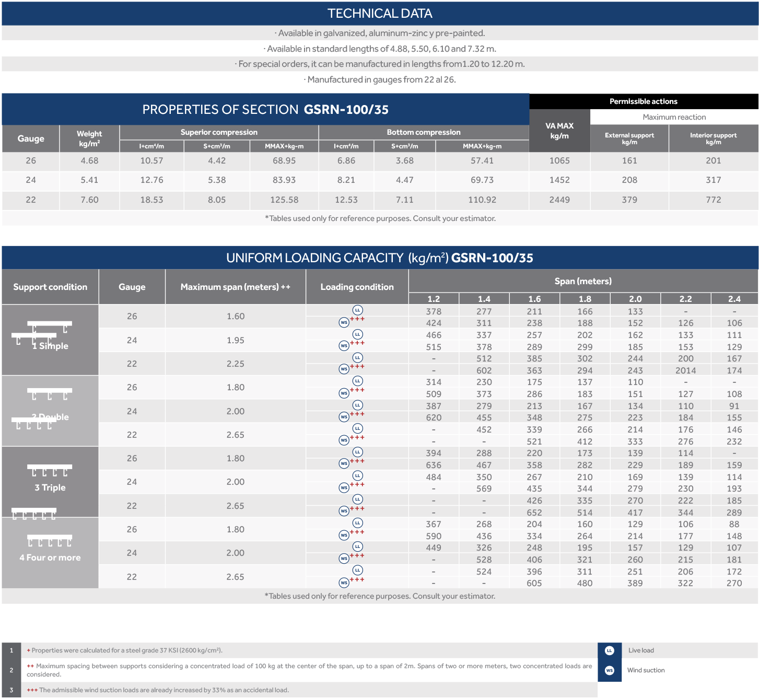This screenshot has width=759, height=700.
Task: Click the Live load legend icon
Action: [x=609, y=650]
